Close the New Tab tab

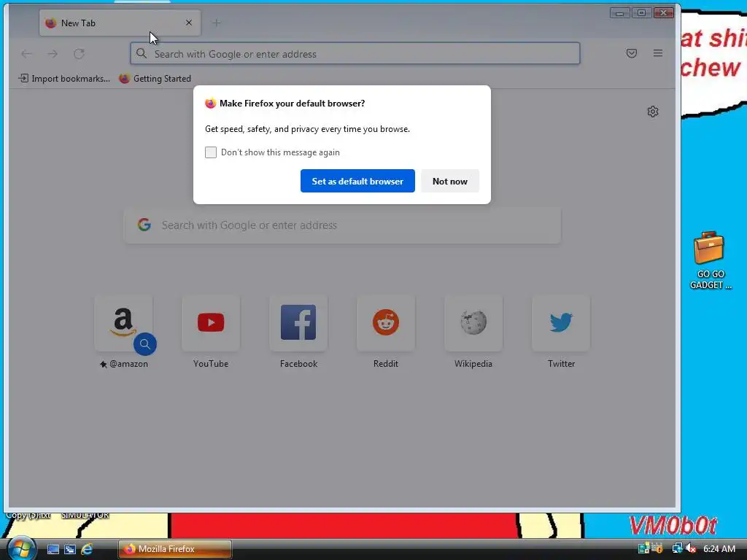coord(189,23)
